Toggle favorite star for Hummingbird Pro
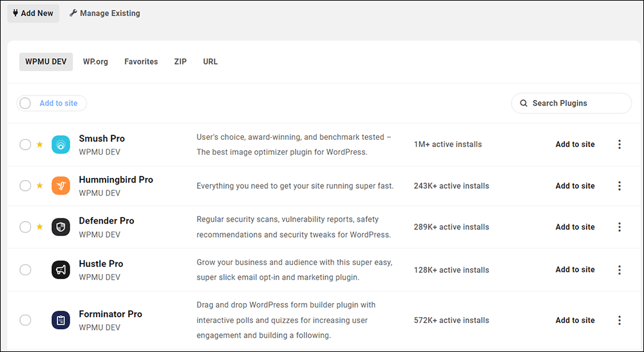 40,186
